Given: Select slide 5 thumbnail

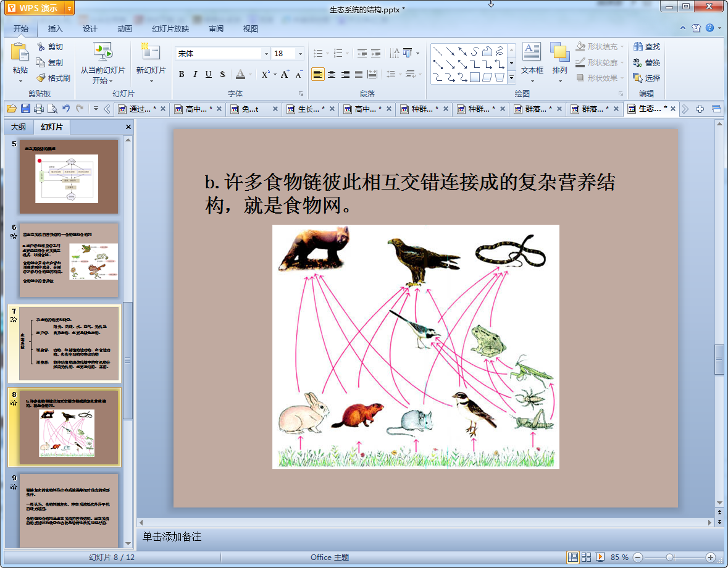Looking at the screenshot, I should [69, 177].
